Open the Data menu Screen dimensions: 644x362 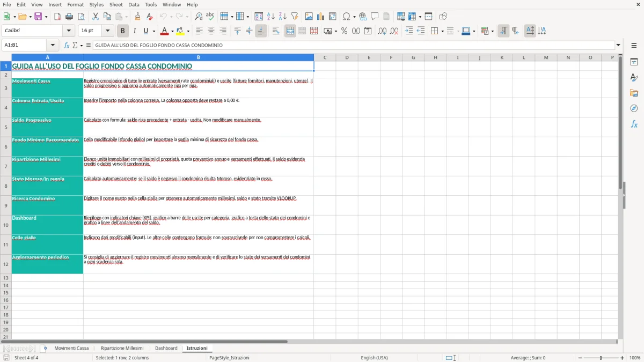coord(134,4)
